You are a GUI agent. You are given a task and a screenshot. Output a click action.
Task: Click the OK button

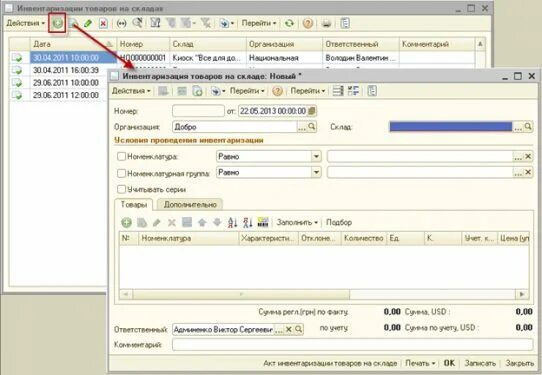click(449, 363)
